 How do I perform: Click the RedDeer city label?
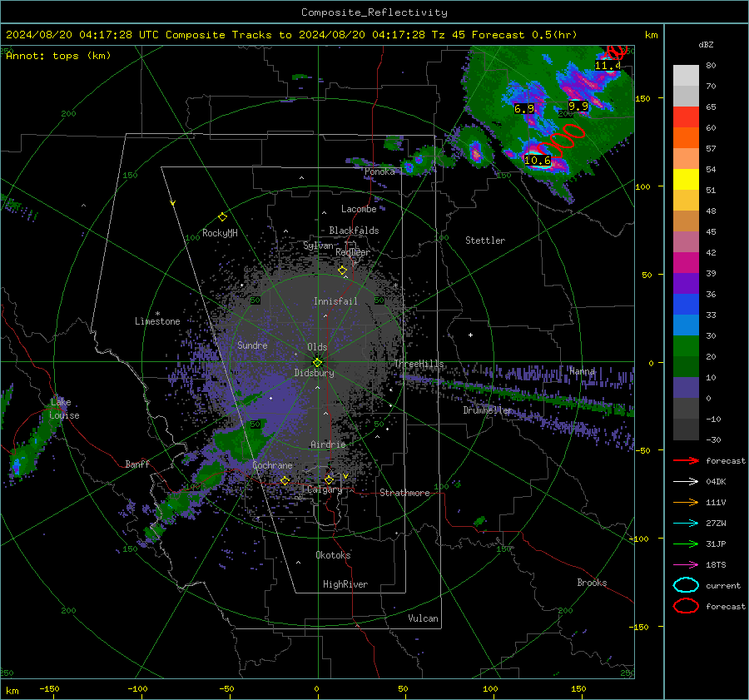point(353,252)
